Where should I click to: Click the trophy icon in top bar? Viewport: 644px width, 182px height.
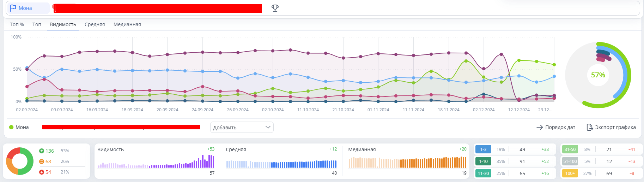pyautogui.click(x=275, y=8)
